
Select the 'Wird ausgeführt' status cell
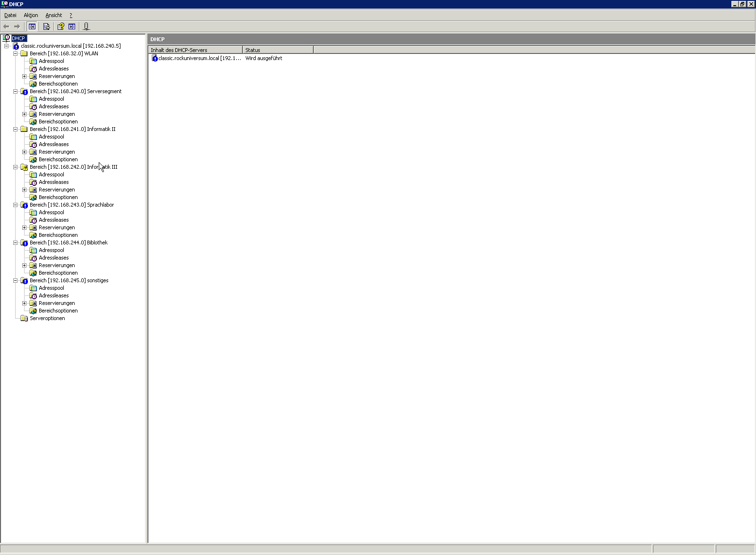point(264,58)
